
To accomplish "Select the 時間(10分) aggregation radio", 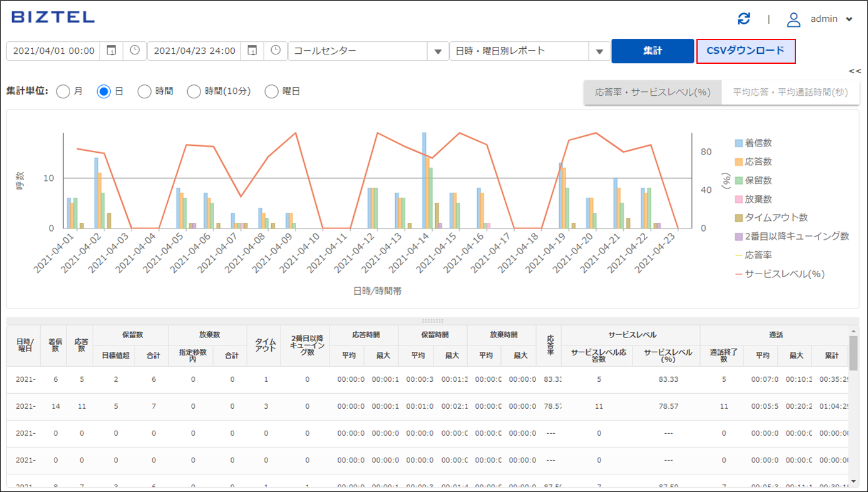I will [x=194, y=91].
